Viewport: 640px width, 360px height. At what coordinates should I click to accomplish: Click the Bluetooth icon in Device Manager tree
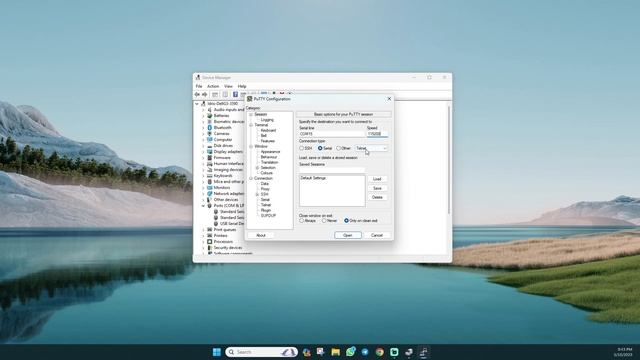209,127
